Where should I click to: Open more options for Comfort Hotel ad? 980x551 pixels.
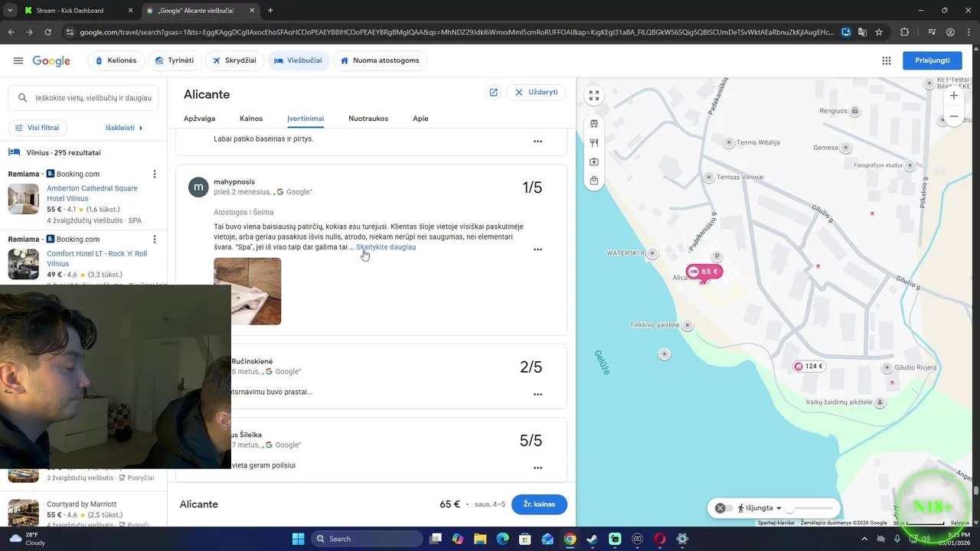[155, 240]
